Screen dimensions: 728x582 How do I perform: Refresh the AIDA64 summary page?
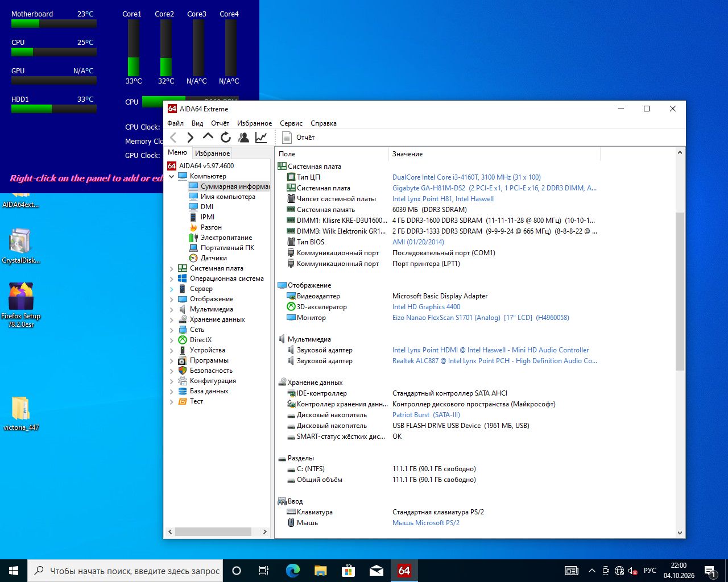tap(226, 138)
